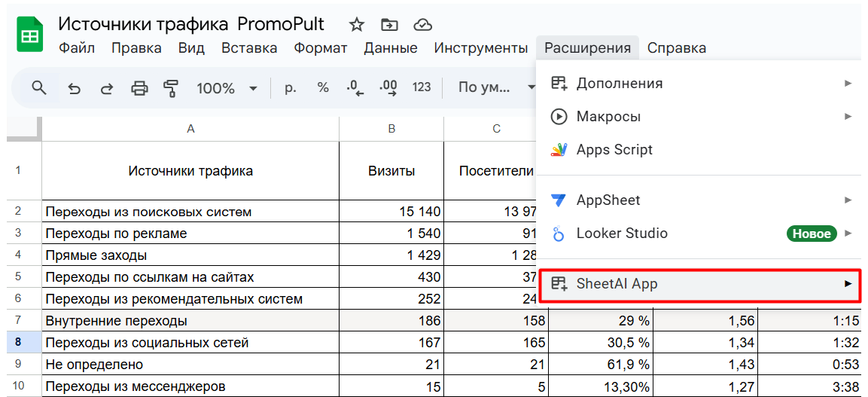Viewport: 868px width, 397px height.
Task: Open the Looker Studio menu entry
Action: [x=621, y=234]
